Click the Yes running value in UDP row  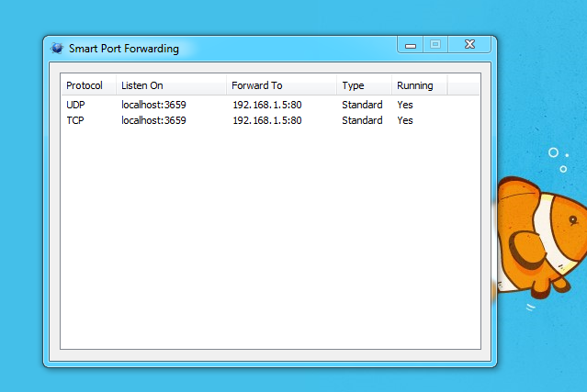[405, 105]
